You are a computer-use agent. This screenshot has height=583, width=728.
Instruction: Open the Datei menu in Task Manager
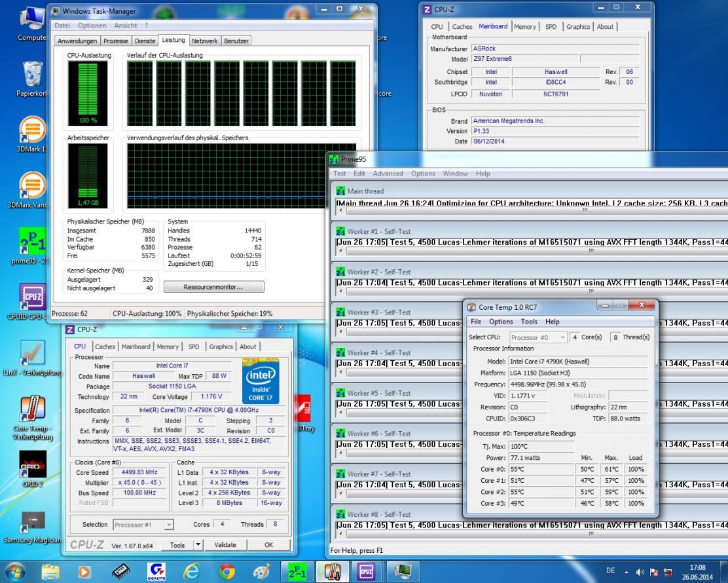point(62,26)
